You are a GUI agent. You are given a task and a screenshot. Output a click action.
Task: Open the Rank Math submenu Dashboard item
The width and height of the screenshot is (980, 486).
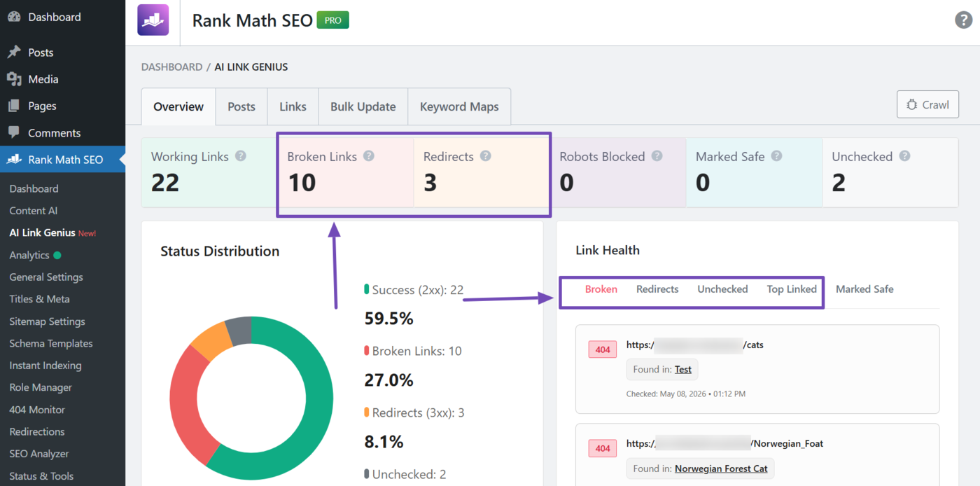tap(34, 189)
